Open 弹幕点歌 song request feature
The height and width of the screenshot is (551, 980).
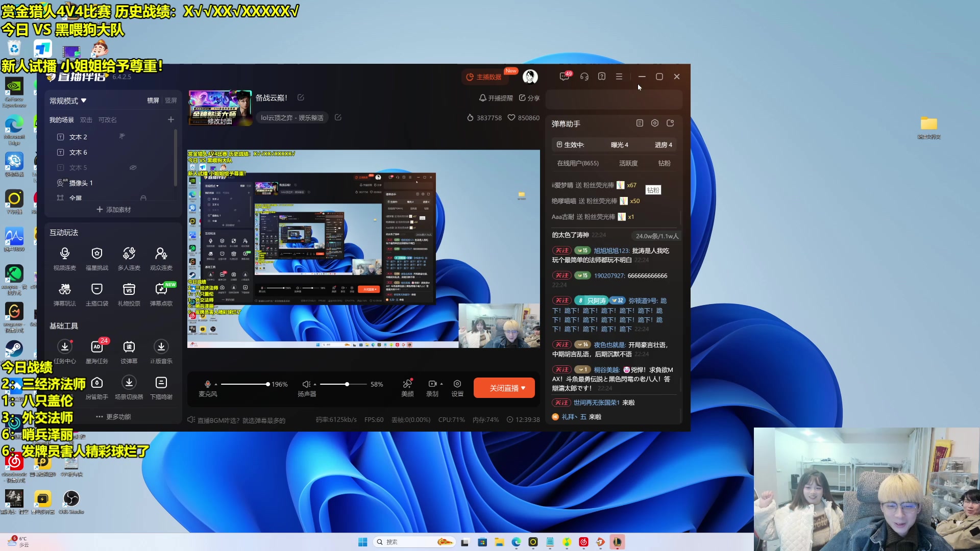[x=161, y=294]
